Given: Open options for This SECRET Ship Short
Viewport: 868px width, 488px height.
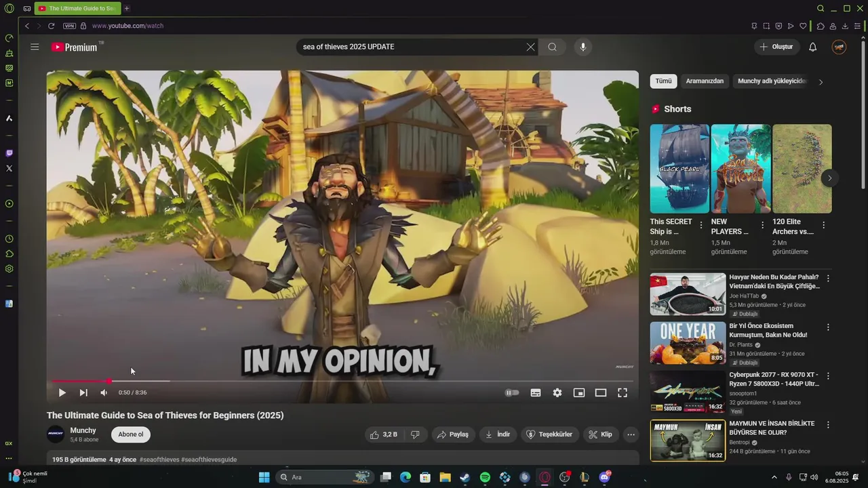Looking at the screenshot, I should pos(701,225).
